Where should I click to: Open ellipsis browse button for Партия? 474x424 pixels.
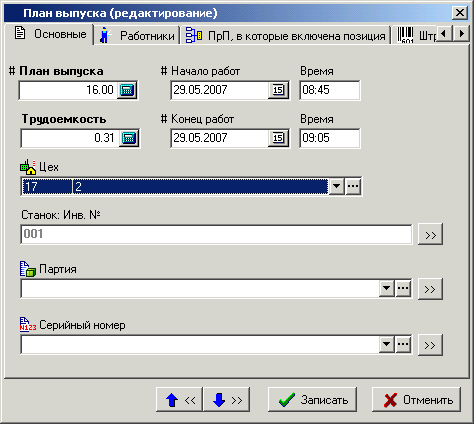[x=403, y=288]
